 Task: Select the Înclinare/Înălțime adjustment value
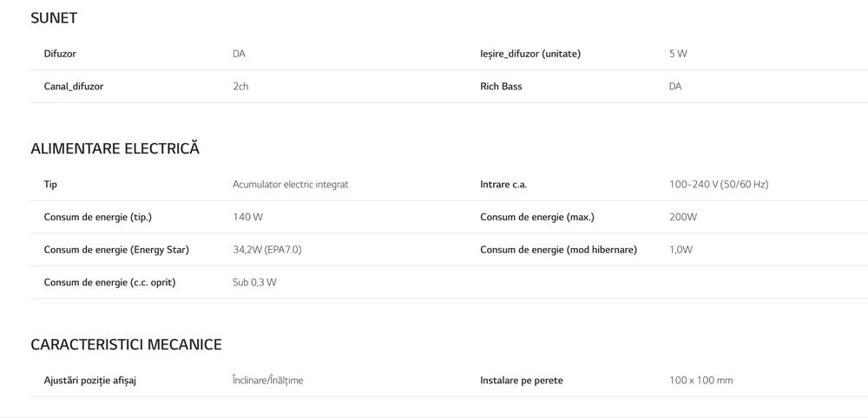[267, 381]
